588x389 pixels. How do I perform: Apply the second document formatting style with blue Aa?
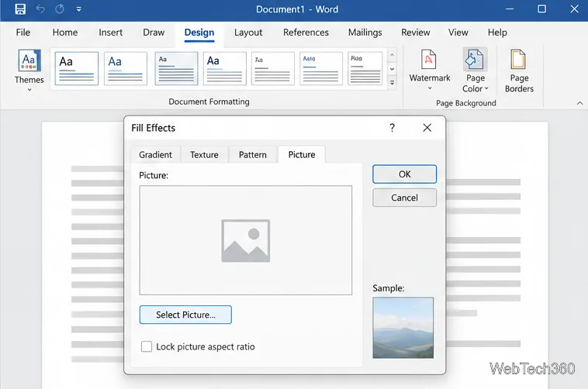(125, 69)
